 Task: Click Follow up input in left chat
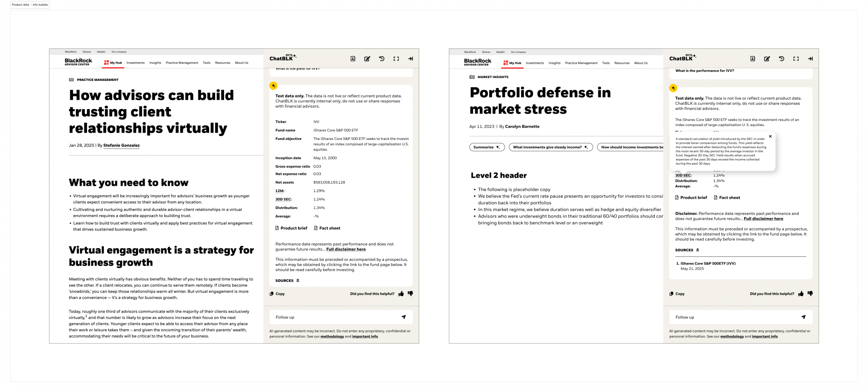tap(341, 317)
